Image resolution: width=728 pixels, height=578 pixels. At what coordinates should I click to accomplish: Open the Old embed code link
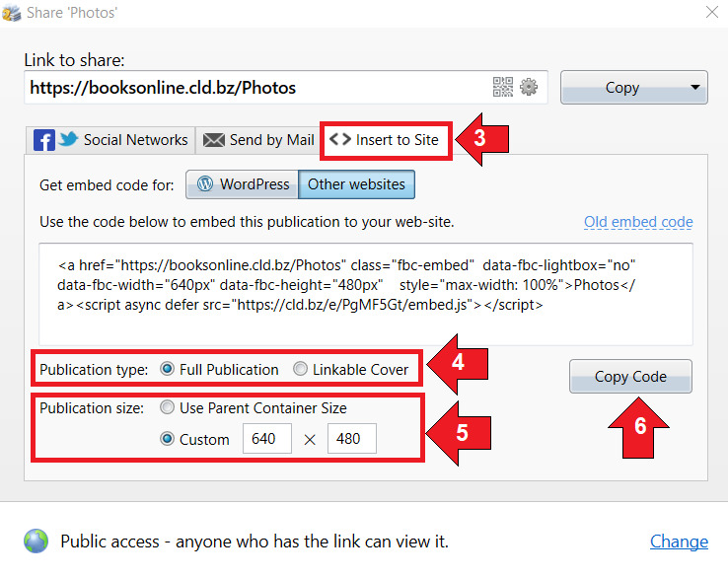click(x=638, y=222)
